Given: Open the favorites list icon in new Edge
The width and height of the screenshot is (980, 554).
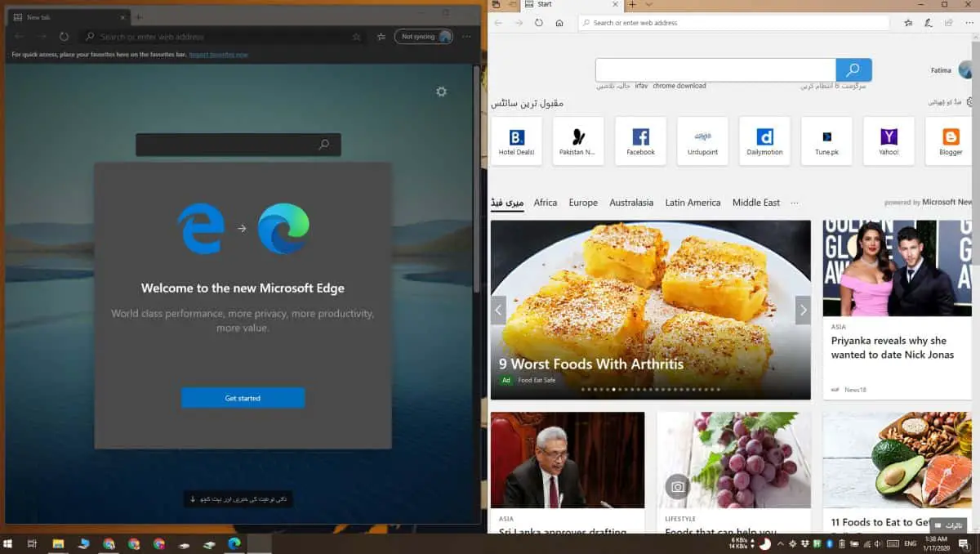Looking at the screenshot, I should (381, 37).
